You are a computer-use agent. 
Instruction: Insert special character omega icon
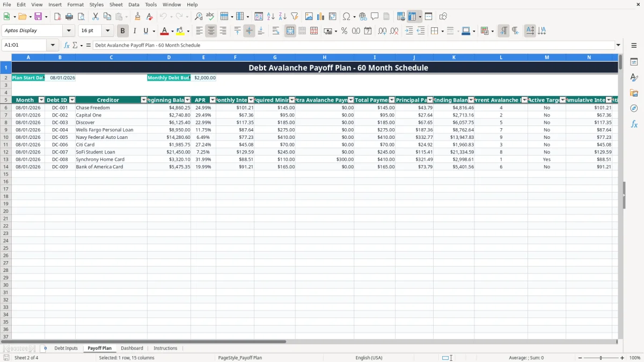[347, 17]
